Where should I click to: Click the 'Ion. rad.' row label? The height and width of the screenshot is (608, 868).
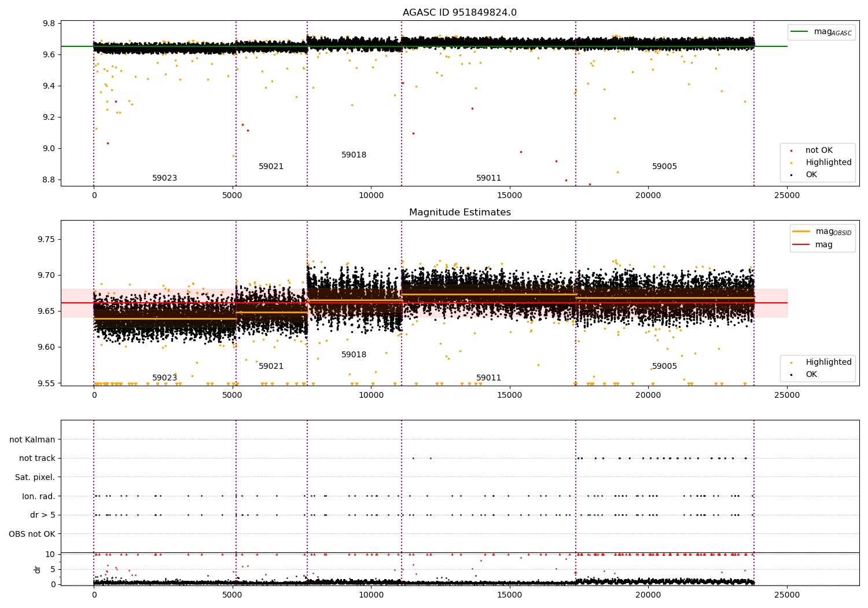click(x=39, y=496)
